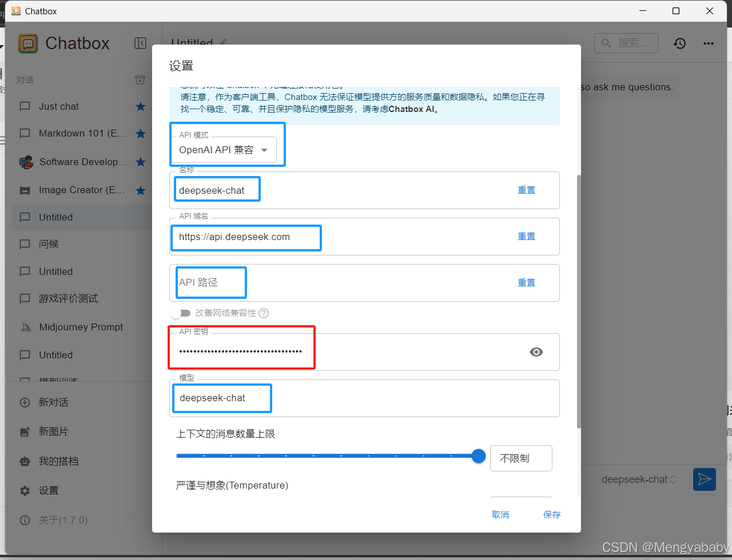The image size is (732, 560).
Task: Click 保存 to save settings
Action: [552, 514]
